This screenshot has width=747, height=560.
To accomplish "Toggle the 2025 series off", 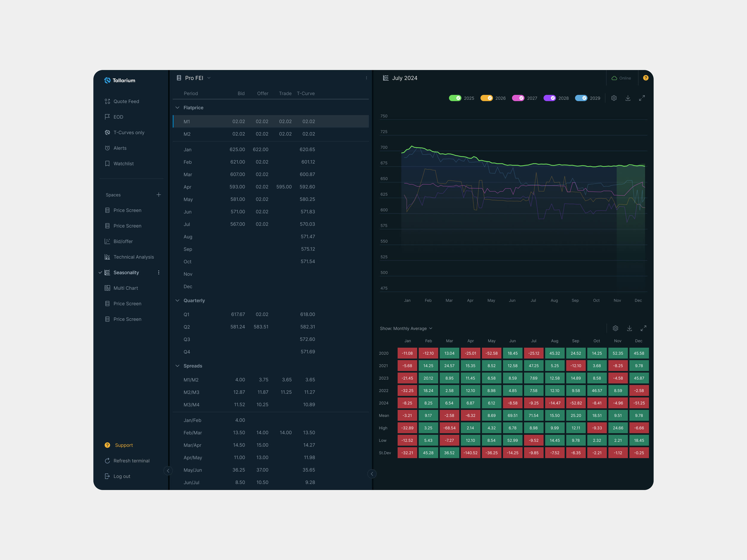I will point(455,98).
